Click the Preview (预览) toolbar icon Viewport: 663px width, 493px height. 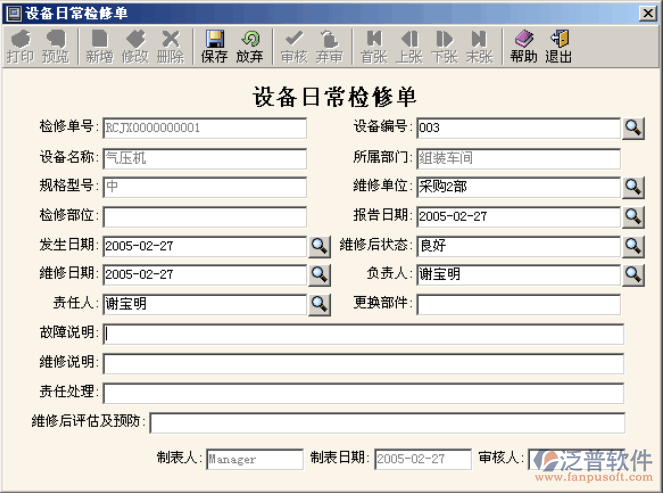[55, 46]
